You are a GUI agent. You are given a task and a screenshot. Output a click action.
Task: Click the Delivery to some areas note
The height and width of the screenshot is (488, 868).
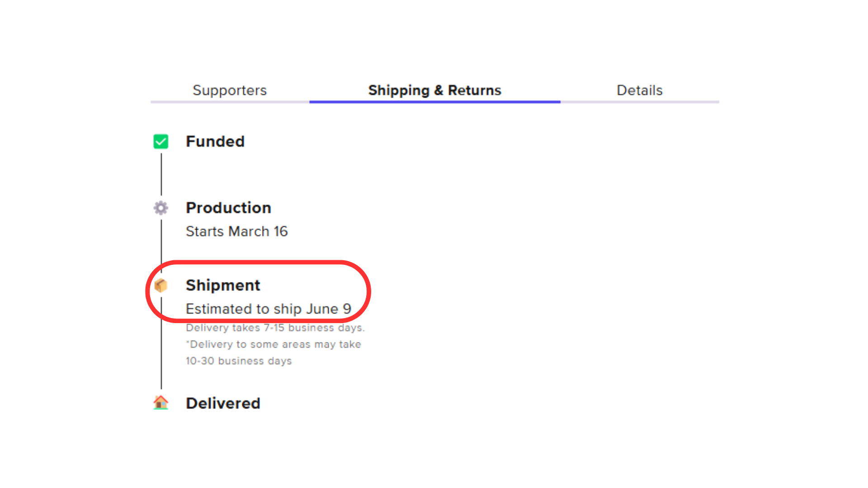coord(274,344)
